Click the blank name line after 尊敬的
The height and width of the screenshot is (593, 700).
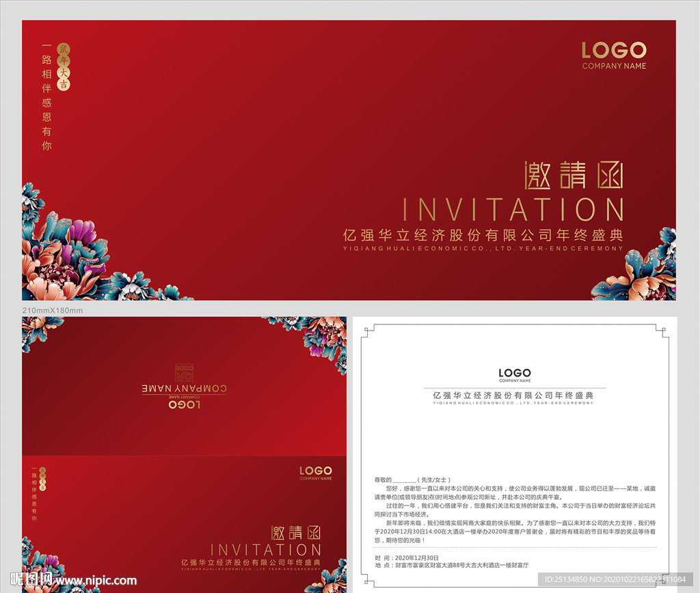pyautogui.click(x=404, y=481)
